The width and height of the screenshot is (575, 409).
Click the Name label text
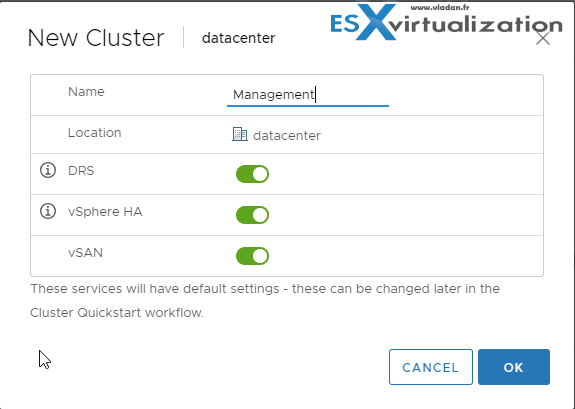click(x=86, y=91)
